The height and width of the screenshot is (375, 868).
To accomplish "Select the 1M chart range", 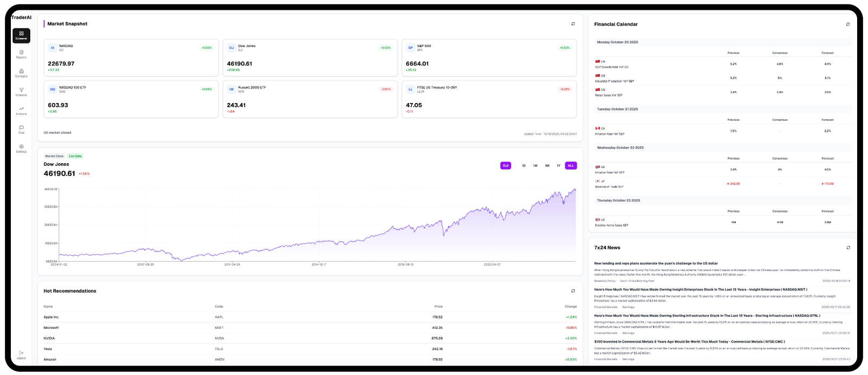I will [547, 166].
